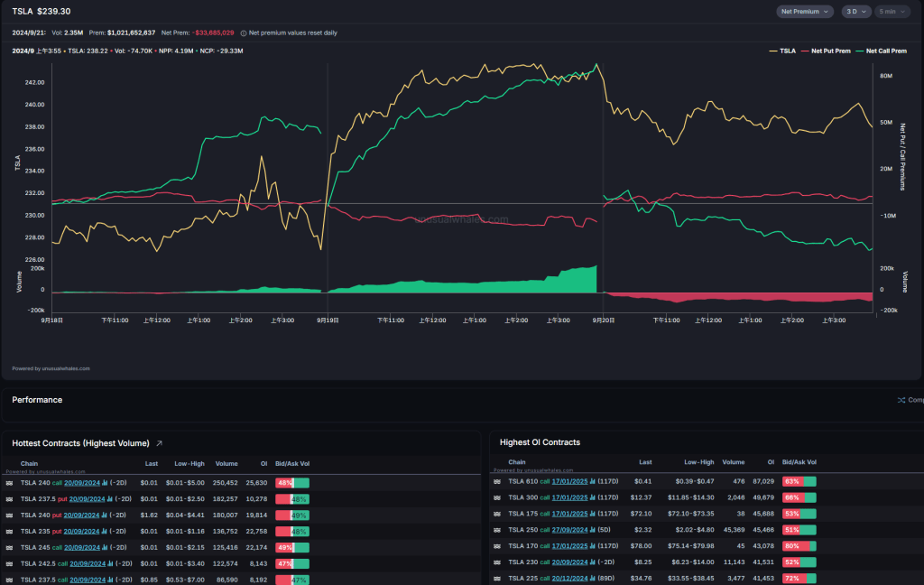The image size is (924, 585).
Task: Click chart icon beside TSLA 250 call 27/09/2024
Action: pos(592,529)
